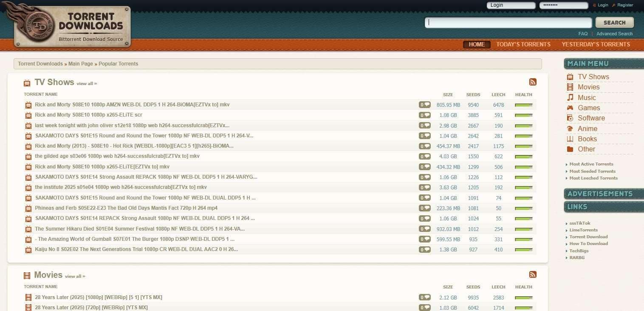Click Games controller icon in main menu

coord(570,108)
